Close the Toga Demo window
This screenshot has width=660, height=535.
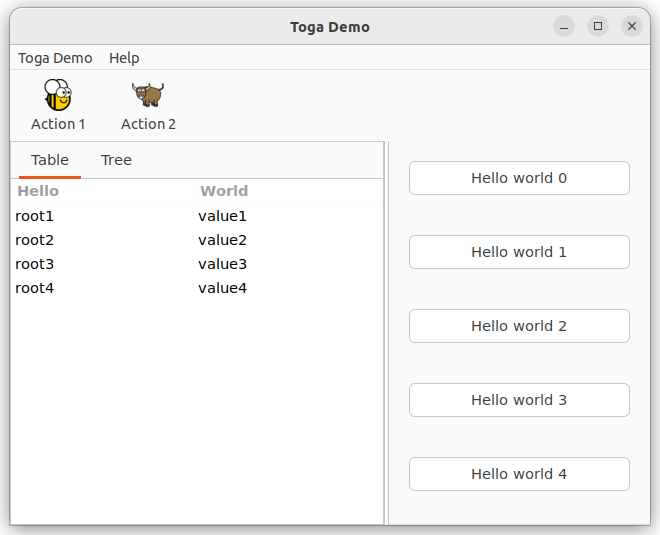tap(632, 27)
